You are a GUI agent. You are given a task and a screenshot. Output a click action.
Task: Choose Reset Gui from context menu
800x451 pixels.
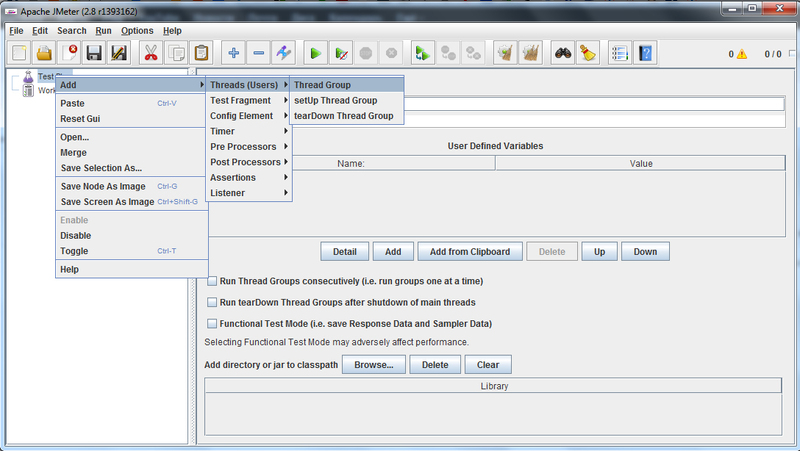pyautogui.click(x=131, y=119)
